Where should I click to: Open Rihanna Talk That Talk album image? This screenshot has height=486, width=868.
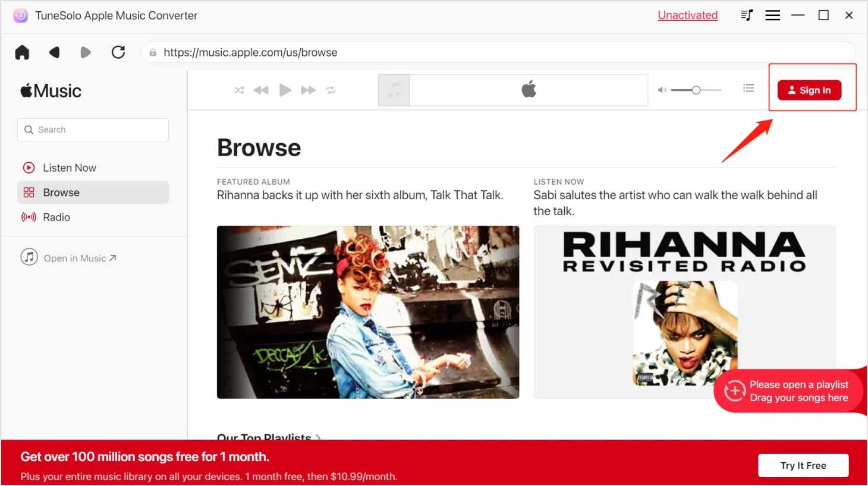pyautogui.click(x=368, y=312)
